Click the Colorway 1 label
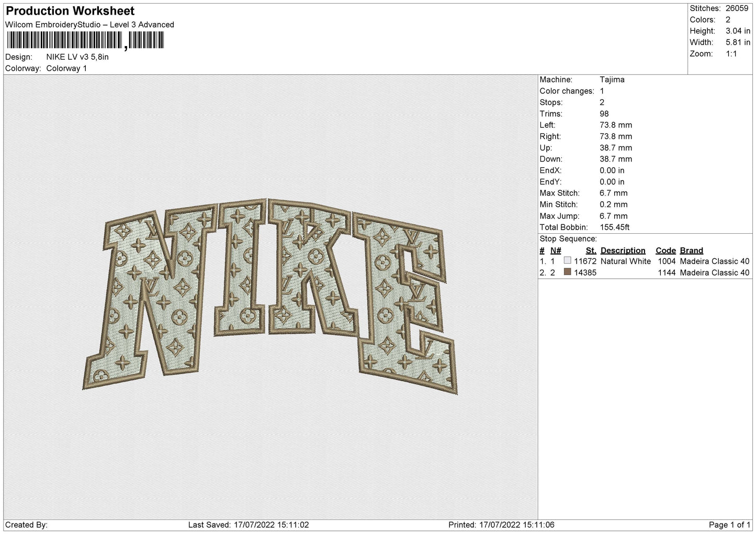 pos(66,69)
